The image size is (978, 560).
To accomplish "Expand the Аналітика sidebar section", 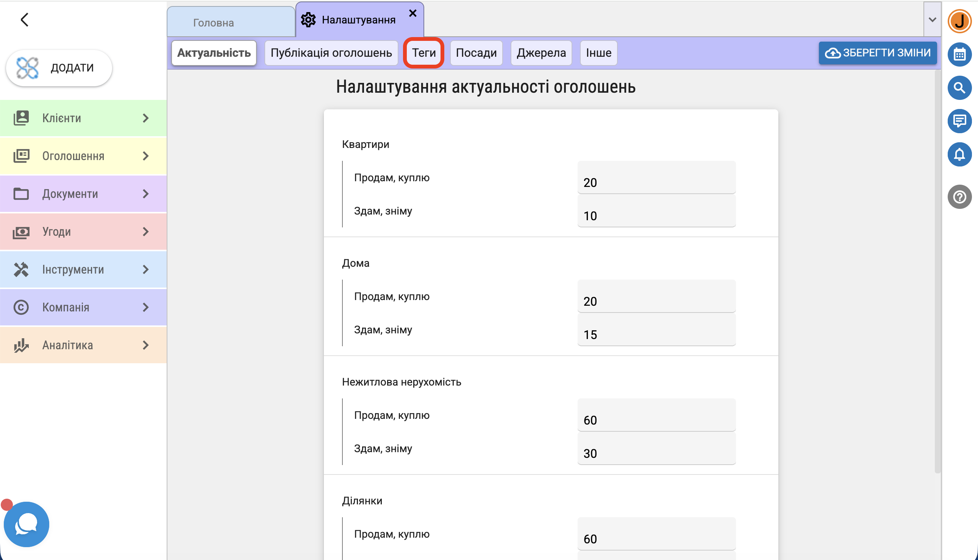I will coord(83,345).
